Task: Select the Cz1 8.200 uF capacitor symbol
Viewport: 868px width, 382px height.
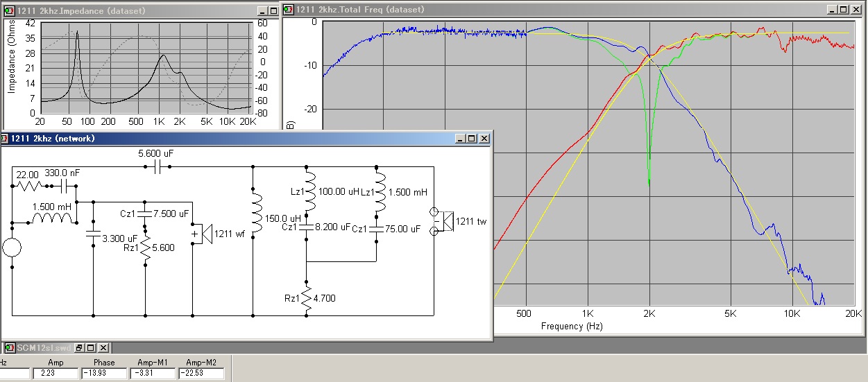Action: (307, 228)
